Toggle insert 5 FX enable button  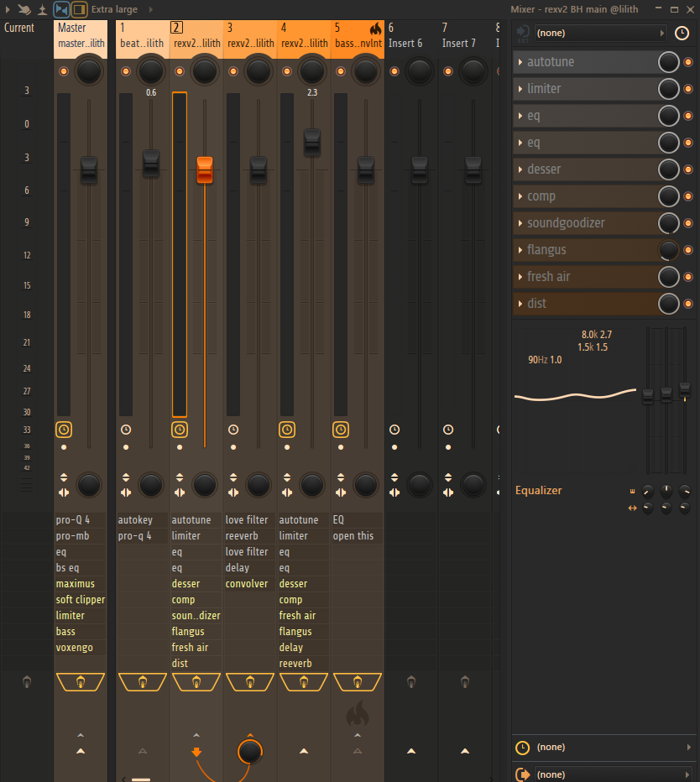point(358,682)
